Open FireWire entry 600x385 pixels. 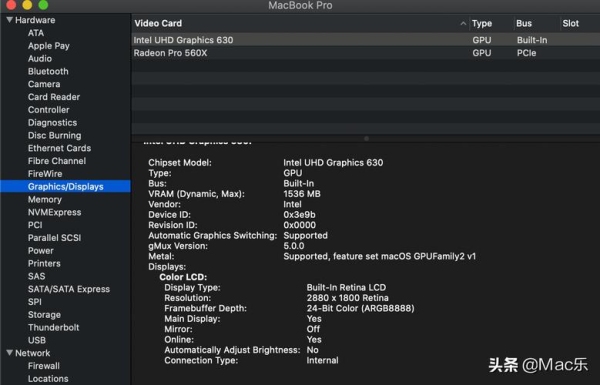coord(45,174)
